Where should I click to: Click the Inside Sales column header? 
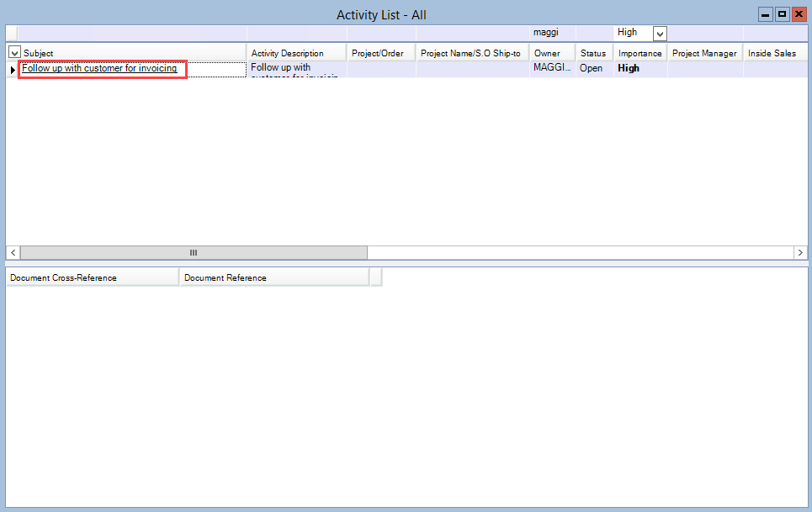pyautogui.click(x=772, y=53)
